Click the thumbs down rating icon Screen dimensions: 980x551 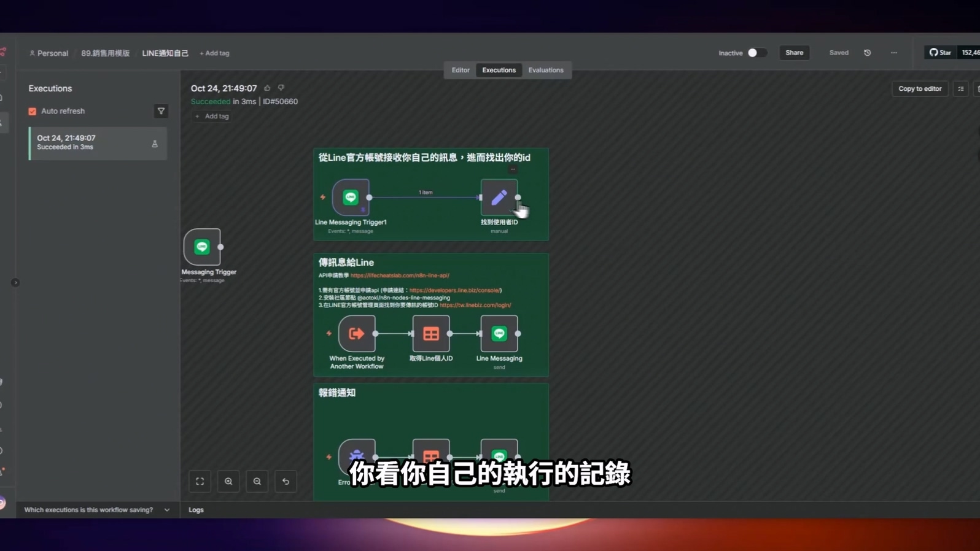pos(281,88)
